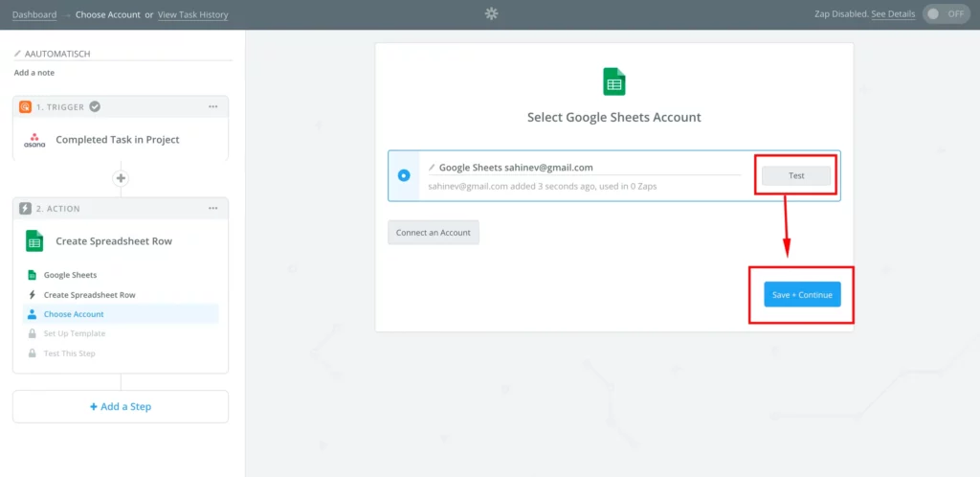Click the Completed Task in Project trigger title

pos(118,140)
